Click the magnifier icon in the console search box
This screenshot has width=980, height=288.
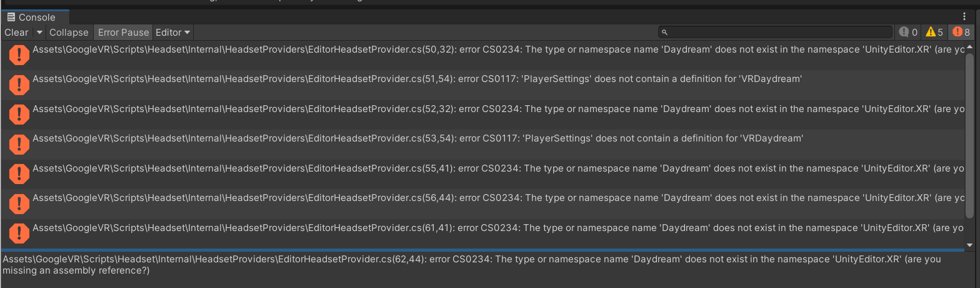pyautogui.click(x=665, y=32)
